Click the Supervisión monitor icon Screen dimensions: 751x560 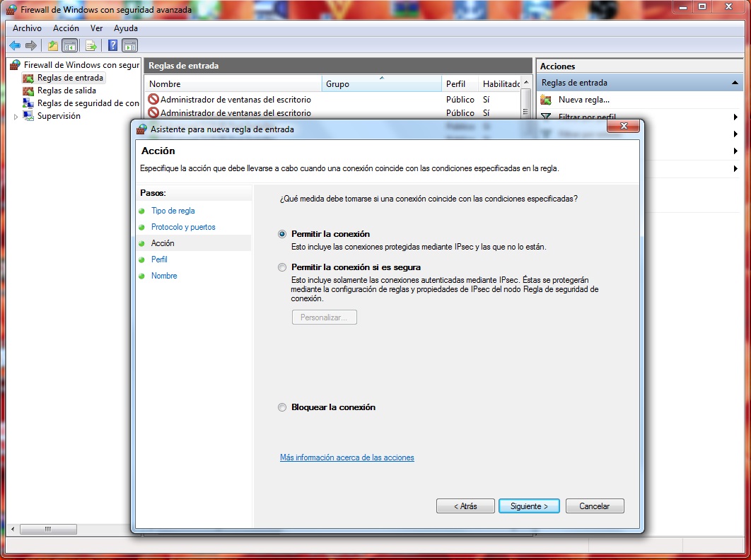pos(28,116)
